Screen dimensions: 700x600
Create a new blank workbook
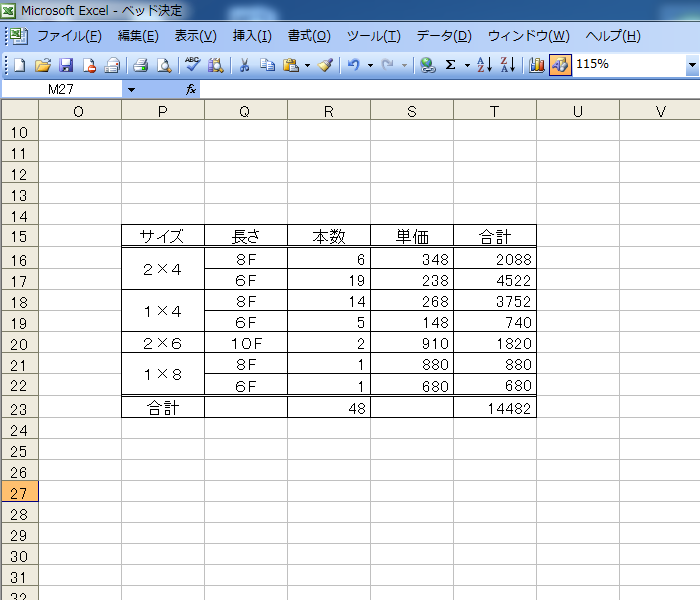coord(19,65)
